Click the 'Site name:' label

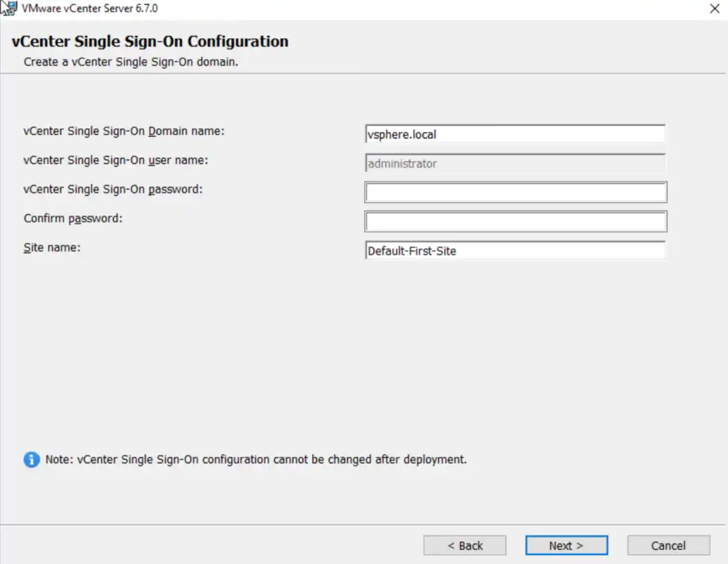tap(52, 247)
